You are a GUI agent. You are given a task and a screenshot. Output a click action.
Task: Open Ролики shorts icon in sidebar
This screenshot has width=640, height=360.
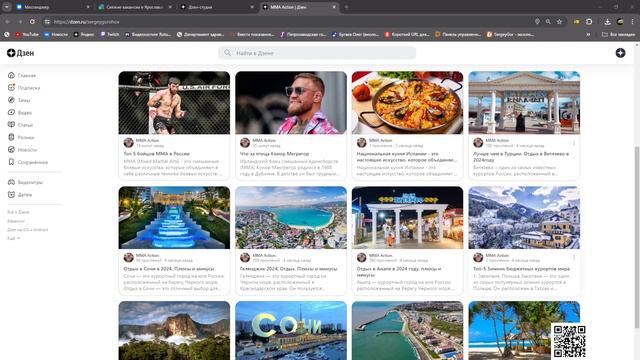click(x=11, y=137)
